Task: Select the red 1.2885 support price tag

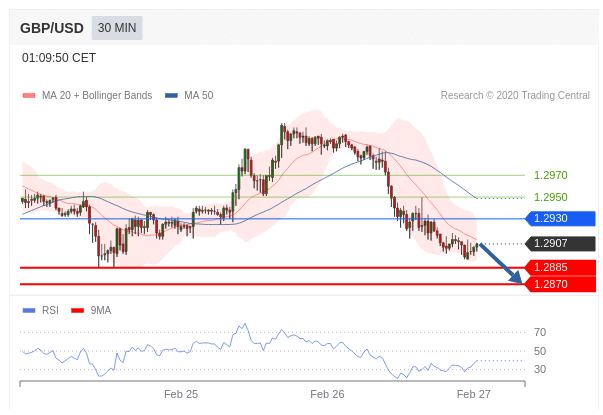Action: (x=560, y=267)
